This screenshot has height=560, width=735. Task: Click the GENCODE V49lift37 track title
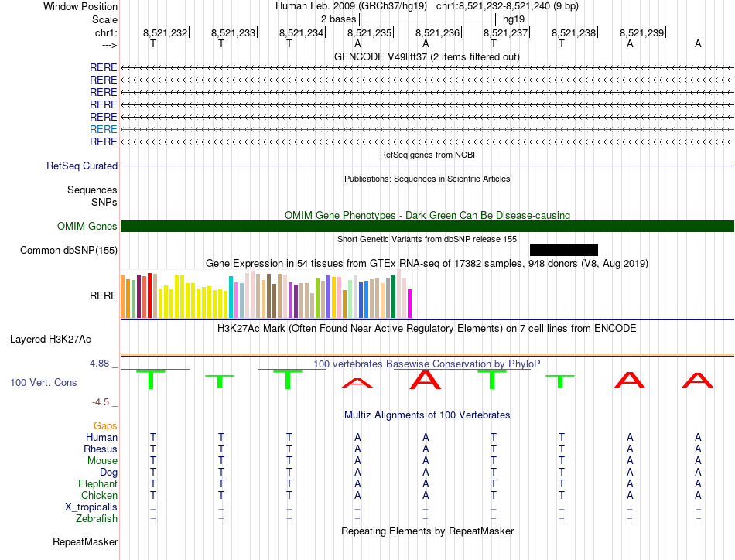tap(426, 56)
